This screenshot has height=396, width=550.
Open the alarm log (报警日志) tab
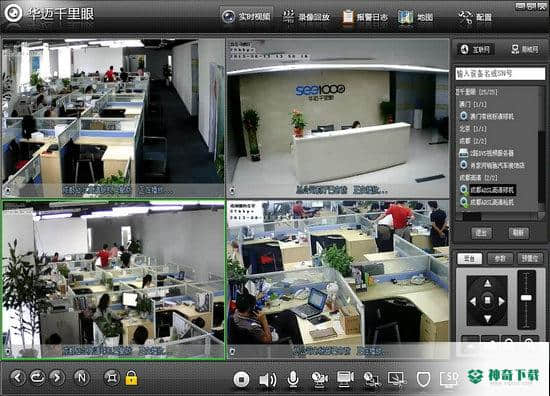pos(365,16)
